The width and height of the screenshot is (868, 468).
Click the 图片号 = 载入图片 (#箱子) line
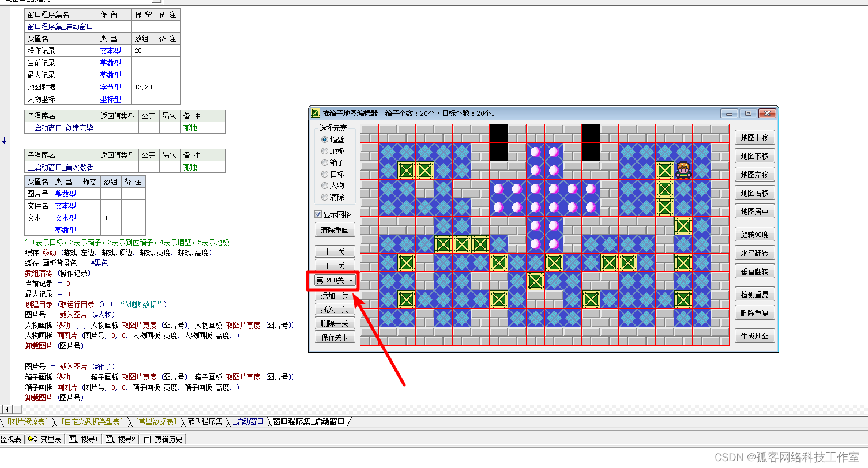tap(70, 367)
